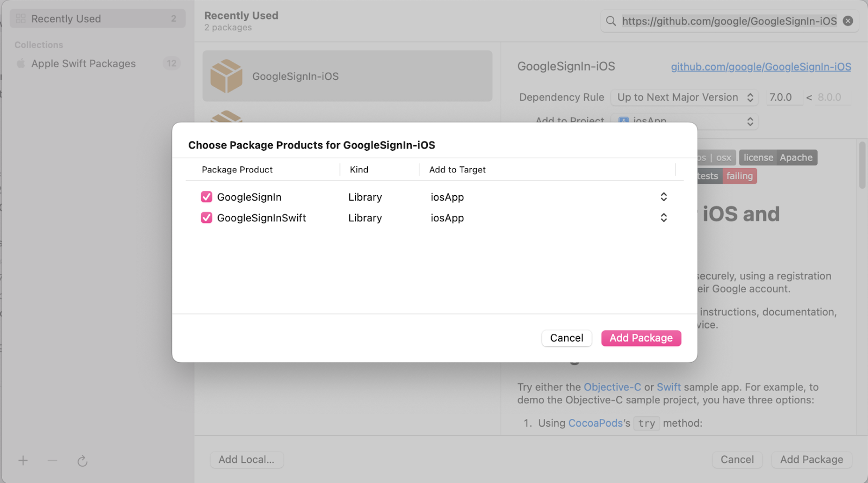Click the minus remove collection button
This screenshot has width=868, height=483.
52,460
